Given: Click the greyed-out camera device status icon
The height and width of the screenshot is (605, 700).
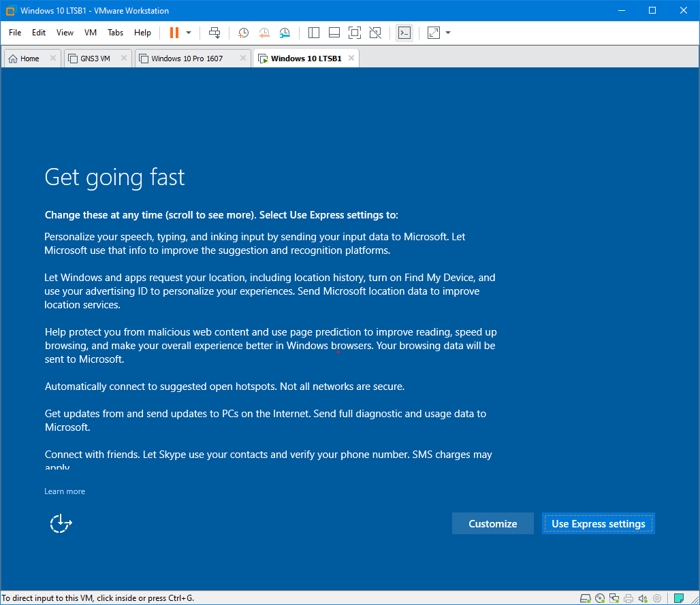Looking at the screenshot, I should pos(657,598).
